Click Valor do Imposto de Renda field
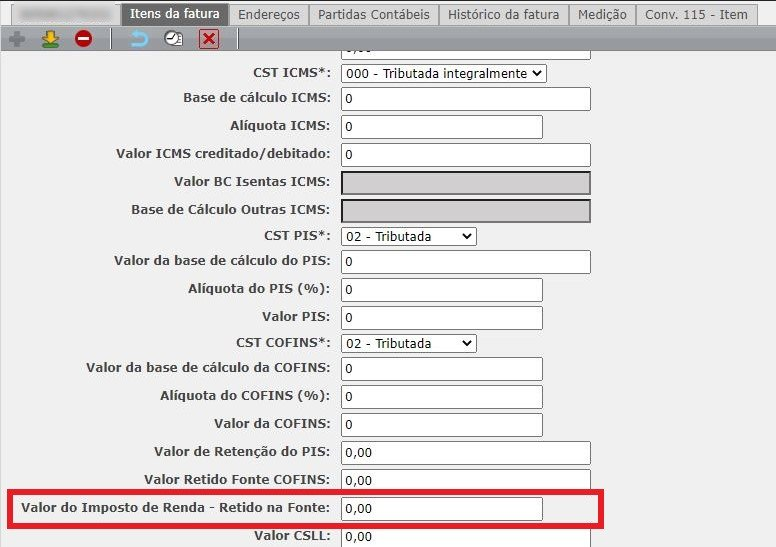 tap(441, 509)
